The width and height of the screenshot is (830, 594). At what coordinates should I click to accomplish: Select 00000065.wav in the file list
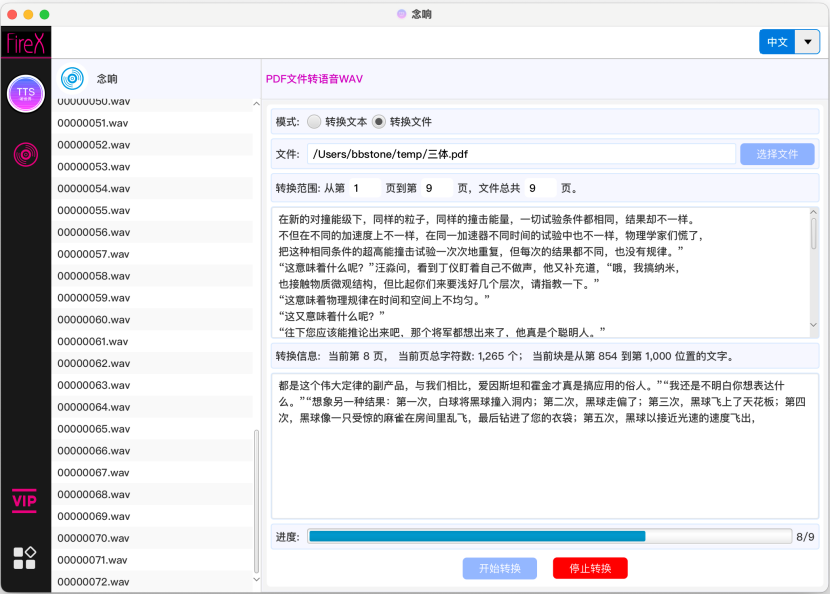pos(152,429)
